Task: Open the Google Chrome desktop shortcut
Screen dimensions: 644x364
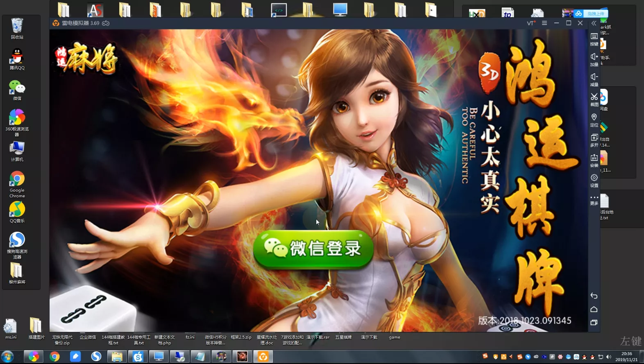Action: (x=17, y=185)
